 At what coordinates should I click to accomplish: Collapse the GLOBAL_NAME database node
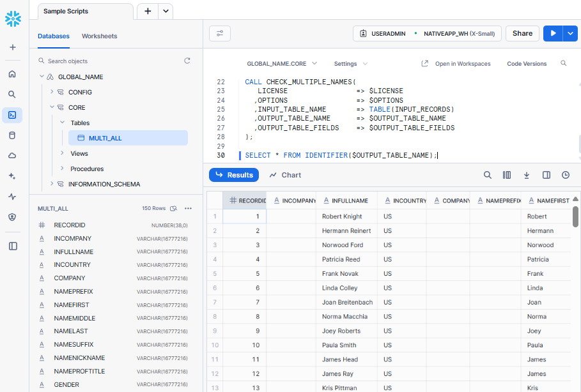(42, 76)
